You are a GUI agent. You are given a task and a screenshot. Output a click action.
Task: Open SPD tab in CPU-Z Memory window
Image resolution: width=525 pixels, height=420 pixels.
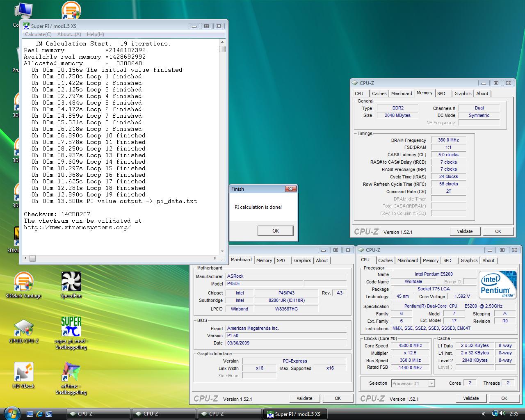click(441, 94)
